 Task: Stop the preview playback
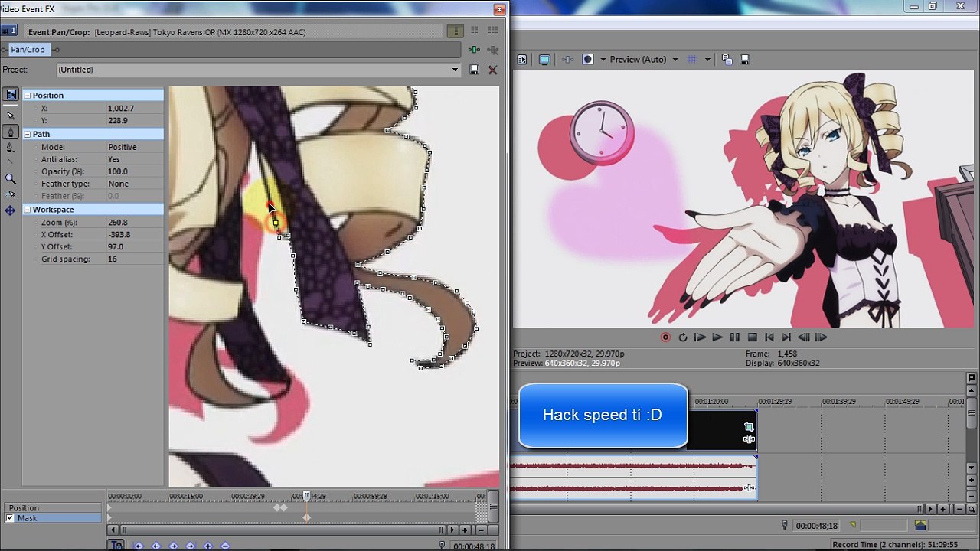tap(752, 337)
